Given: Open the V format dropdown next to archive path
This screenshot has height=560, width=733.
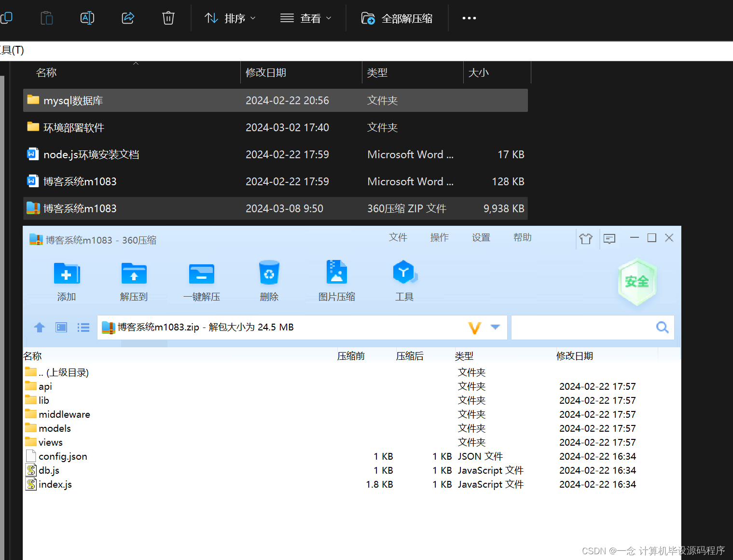Looking at the screenshot, I should (x=483, y=327).
